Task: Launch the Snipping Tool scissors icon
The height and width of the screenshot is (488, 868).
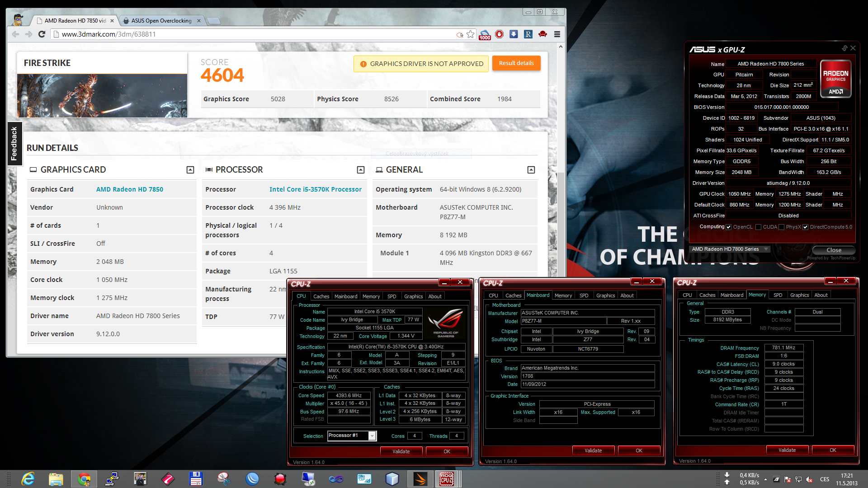Action: coord(224,479)
